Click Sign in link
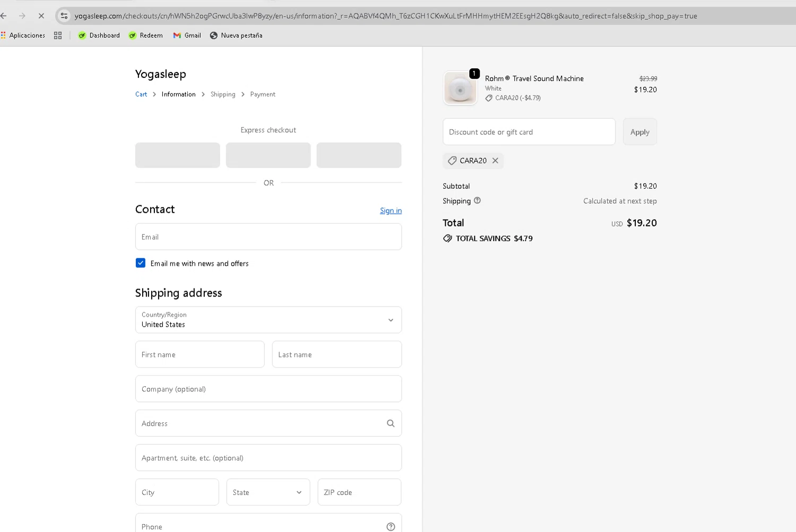 [x=391, y=211]
